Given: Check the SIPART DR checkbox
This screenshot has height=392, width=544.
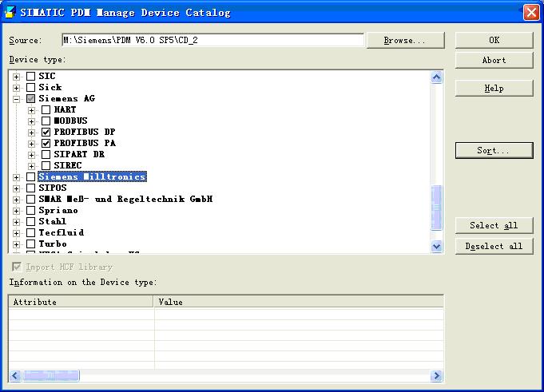Looking at the screenshot, I should 46,154.
